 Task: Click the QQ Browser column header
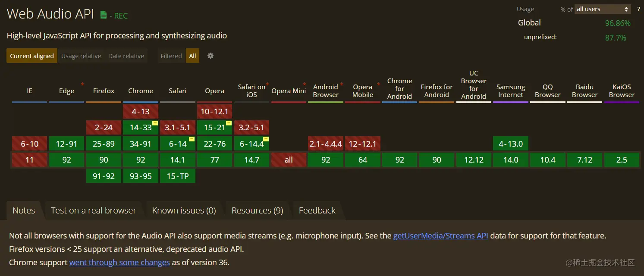point(548,91)
